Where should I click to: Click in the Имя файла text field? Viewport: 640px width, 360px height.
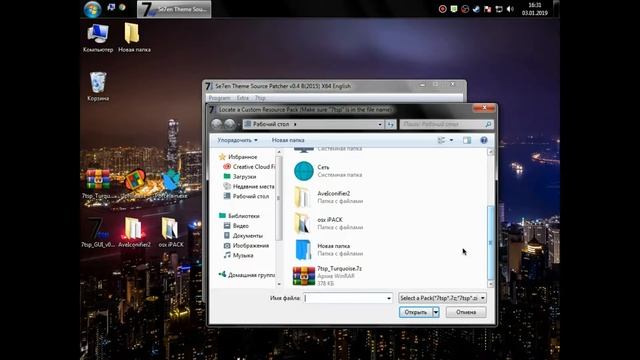345,298
